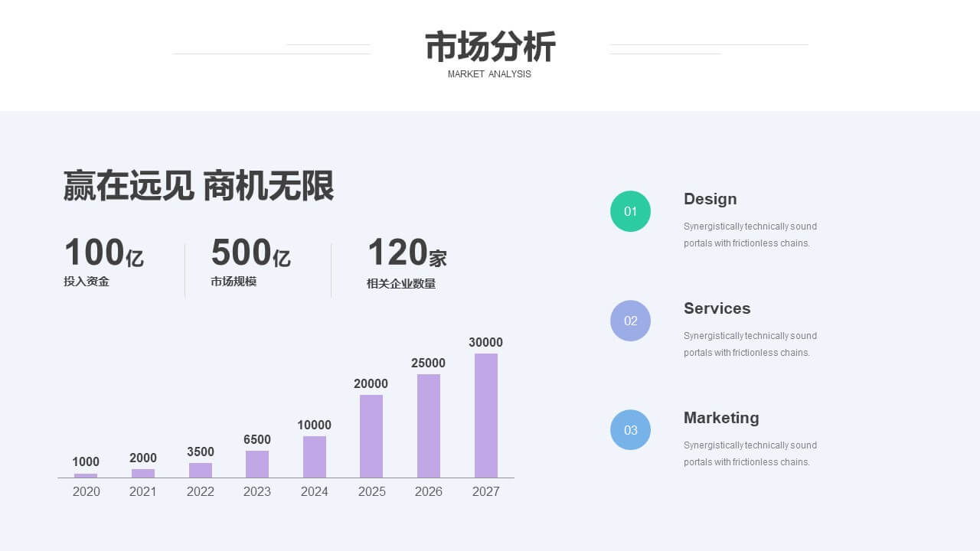980x551 pixels.
Task: Click the 2022 axis label
Action: [201, 491]
